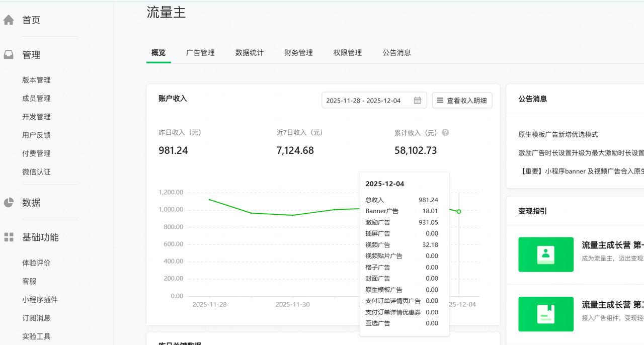Screen dimensions: 644x345
Task: Open the 流量主成长营 第一 green thumbnail
Action: [546, 254]
